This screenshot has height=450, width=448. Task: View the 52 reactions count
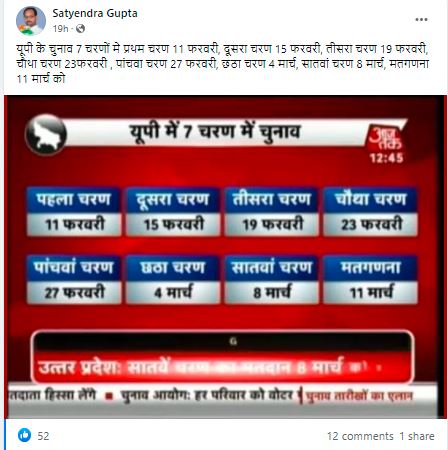pyautogui.click(x=43, y=436)
